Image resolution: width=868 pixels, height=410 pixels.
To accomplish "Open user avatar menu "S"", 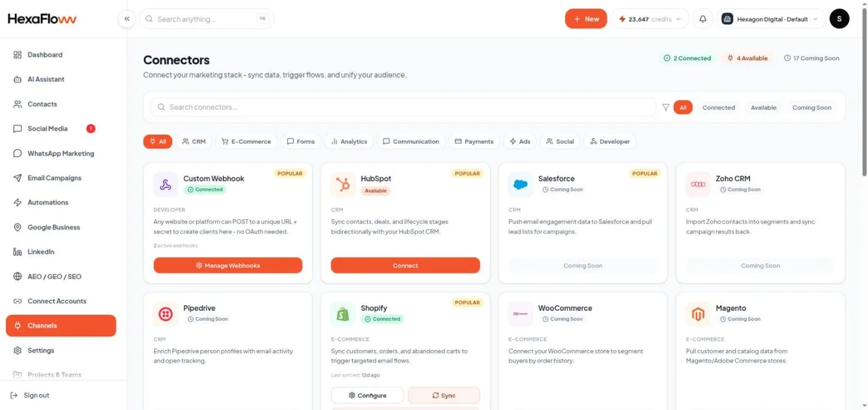I will point(839,19).
